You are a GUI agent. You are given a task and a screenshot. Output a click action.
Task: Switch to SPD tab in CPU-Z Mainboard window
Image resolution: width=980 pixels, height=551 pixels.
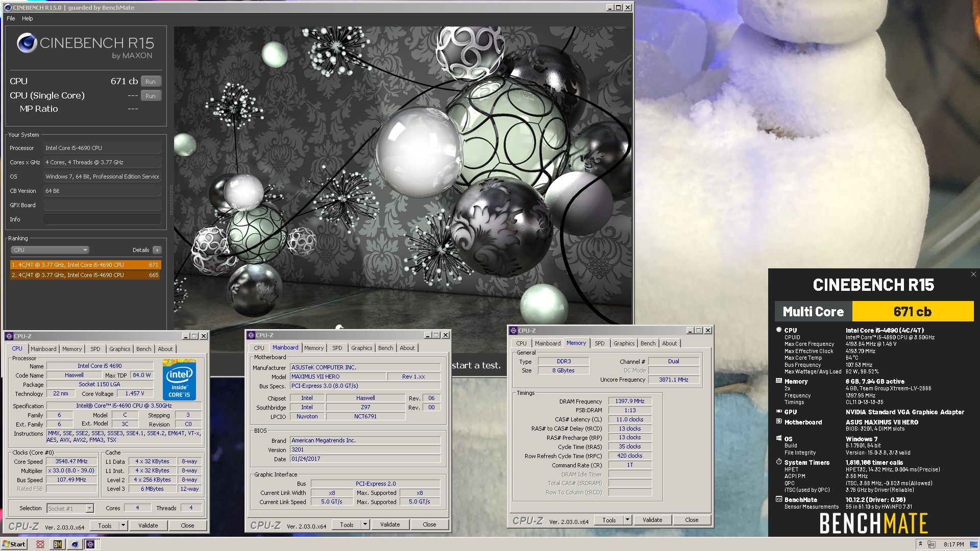click(x=337, y=348)
